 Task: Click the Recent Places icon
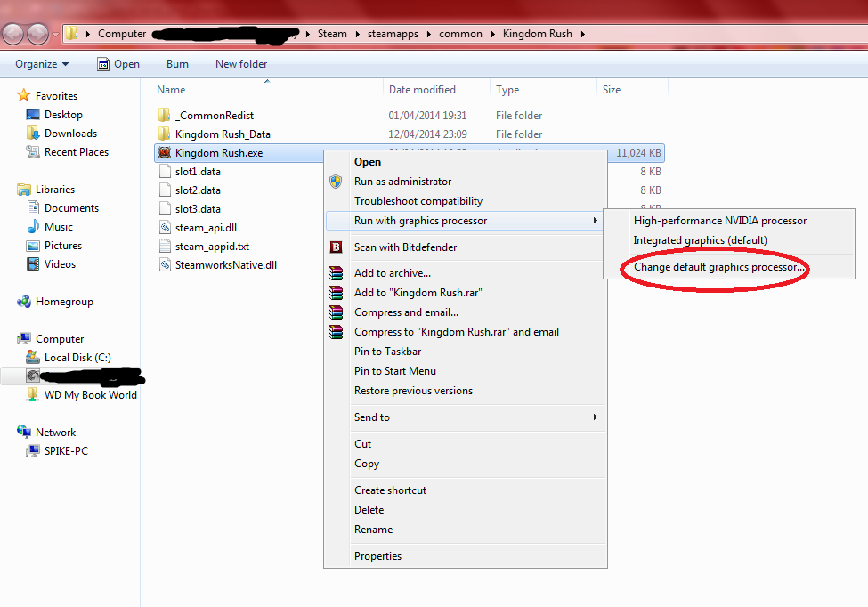coord(33,151)
